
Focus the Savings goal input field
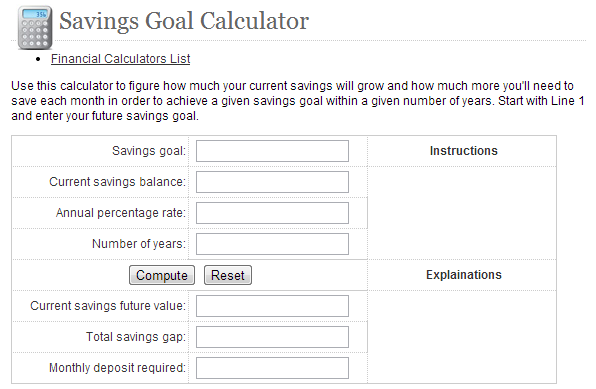point(272,151)
